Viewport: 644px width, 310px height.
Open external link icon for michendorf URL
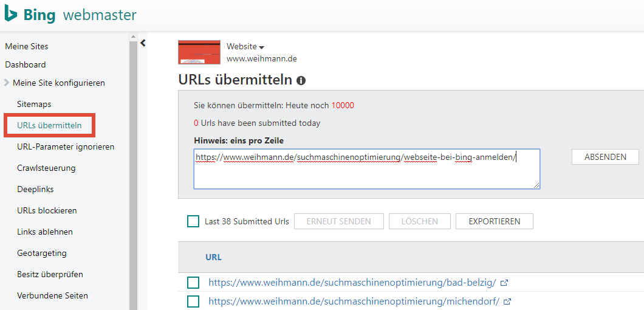[x=508, y=301]
